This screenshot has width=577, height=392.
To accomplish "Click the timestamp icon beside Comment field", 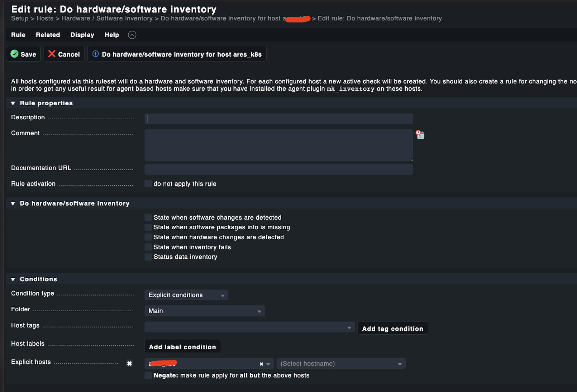I will 420,135.
